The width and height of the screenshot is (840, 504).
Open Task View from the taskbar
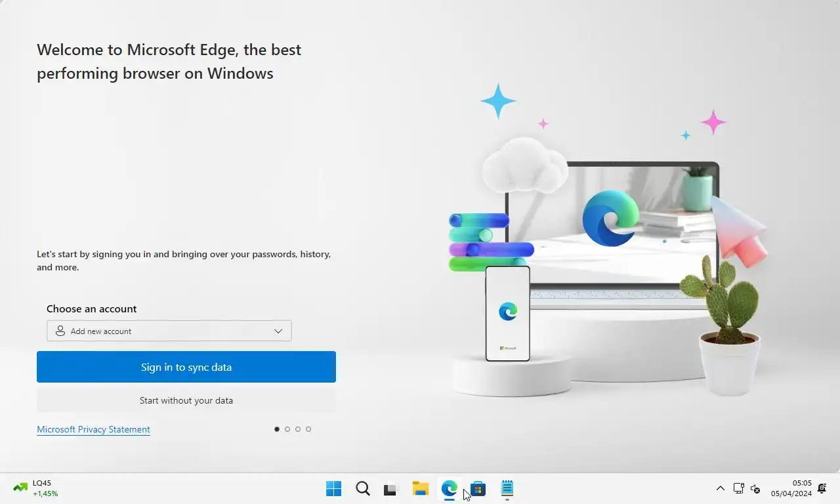(391, 489)
